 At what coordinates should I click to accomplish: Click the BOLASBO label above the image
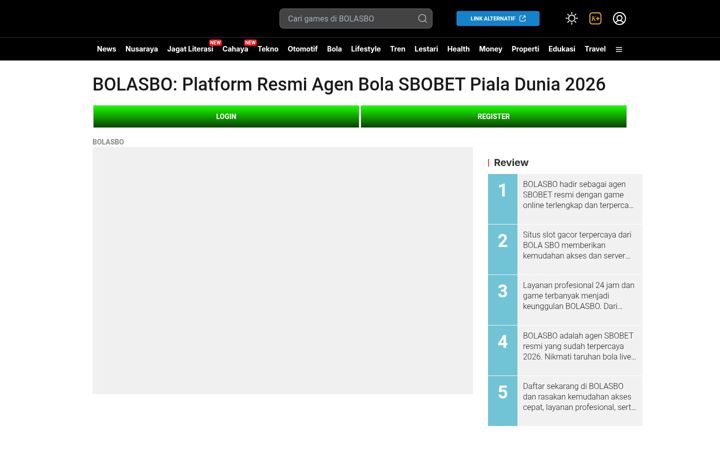point(108,142)
